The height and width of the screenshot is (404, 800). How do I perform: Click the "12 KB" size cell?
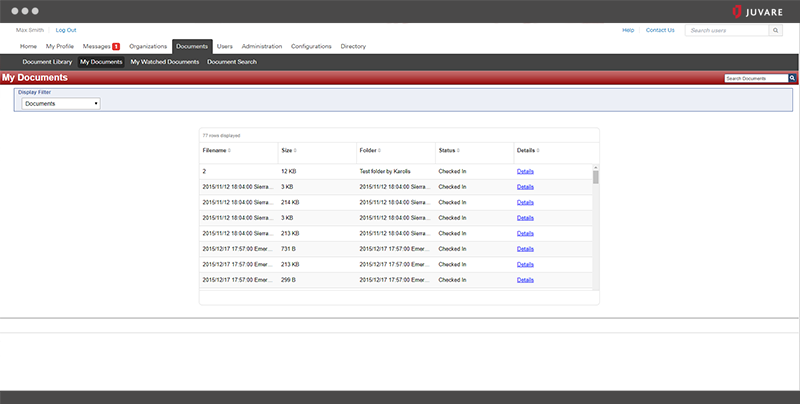tap(288, 171)
